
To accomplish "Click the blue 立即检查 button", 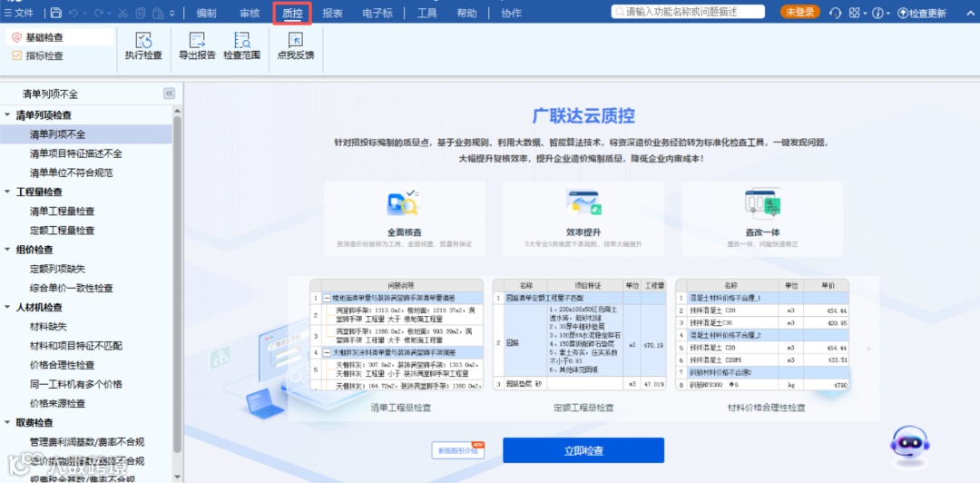I will pyautogui.click(x=583, y=450).
